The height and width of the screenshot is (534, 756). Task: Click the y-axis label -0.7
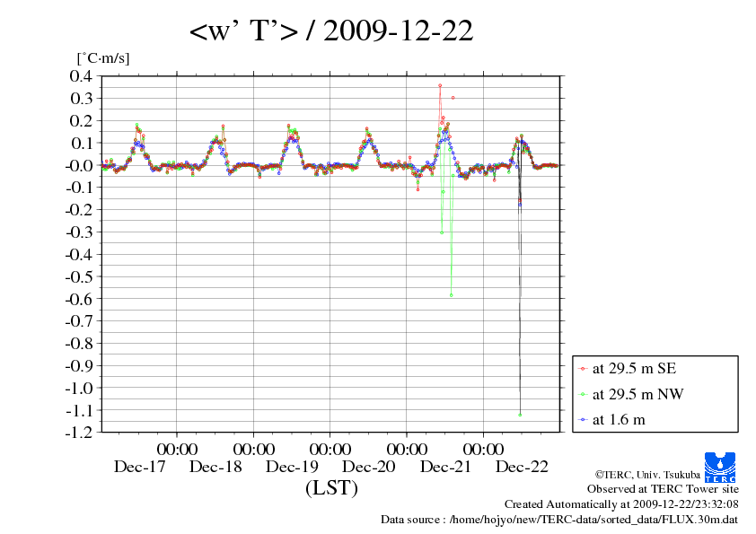tap(79, 321)
